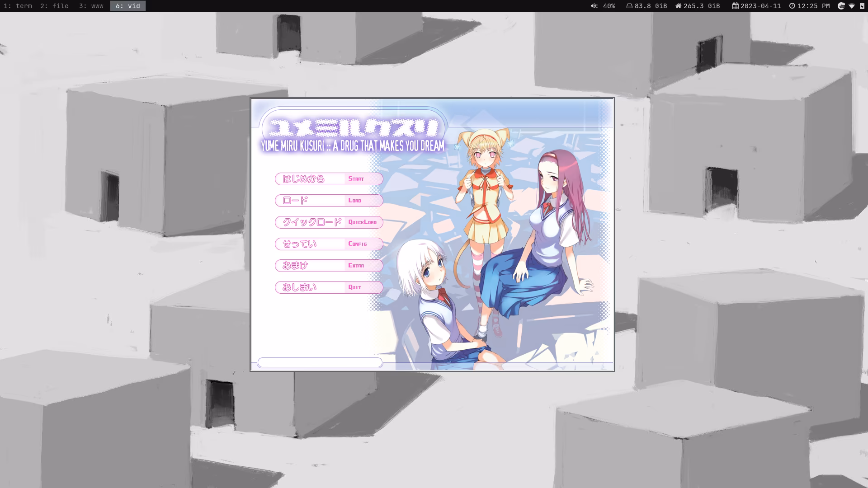868x488 pixels.
Task: Click the 83.8 GiB disk value
Action: [651, 6]
